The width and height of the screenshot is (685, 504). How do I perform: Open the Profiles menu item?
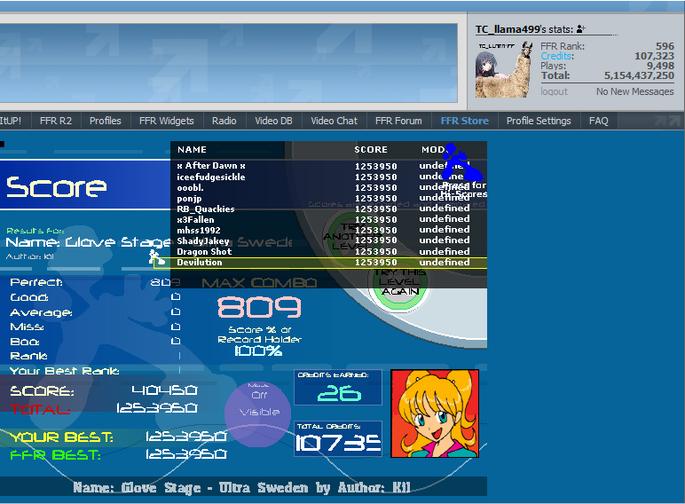pyautogui.click(x=105, y=121)
